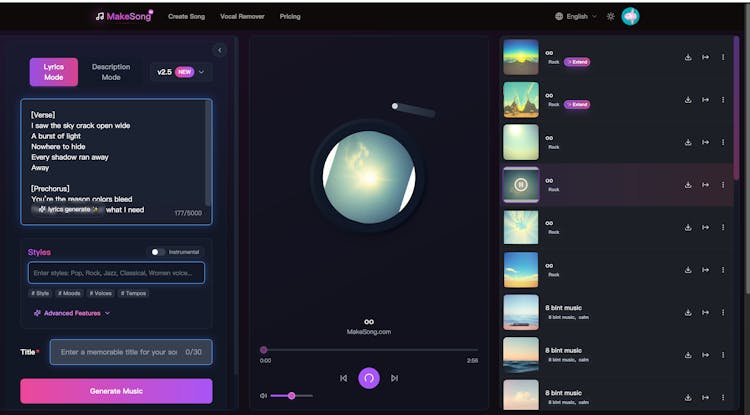
Task: Expand the Advanced Features section
Action: [x=71, y=313]
